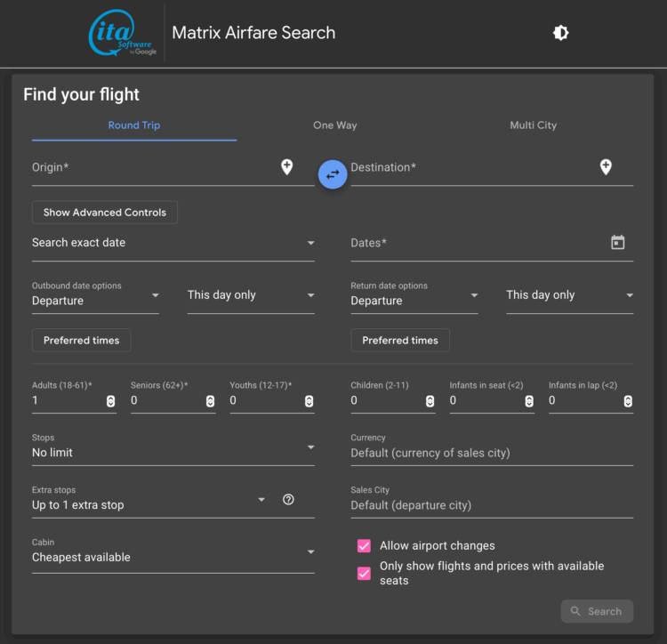Uncheck Allow airport changes checkbox
The width and height of the screenshot is (667, 644).
coord(364,546)
